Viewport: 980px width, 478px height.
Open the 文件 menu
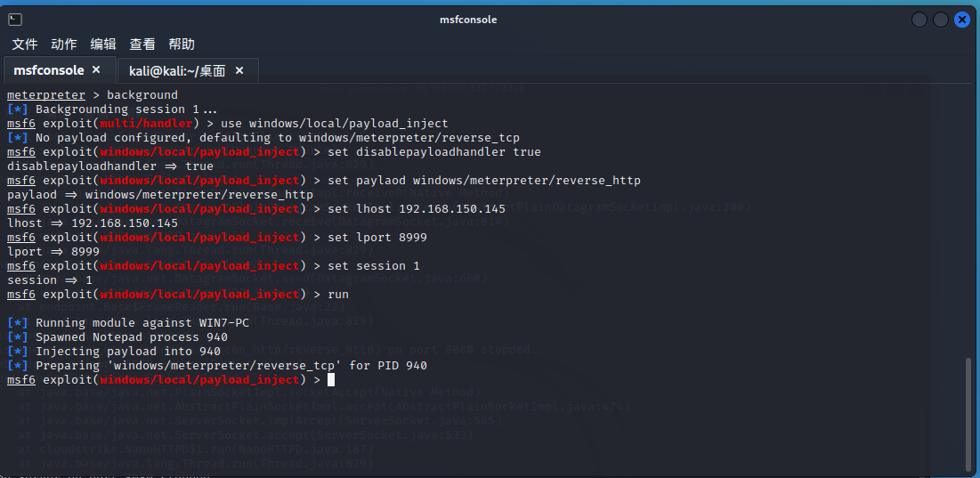point(25,44)
